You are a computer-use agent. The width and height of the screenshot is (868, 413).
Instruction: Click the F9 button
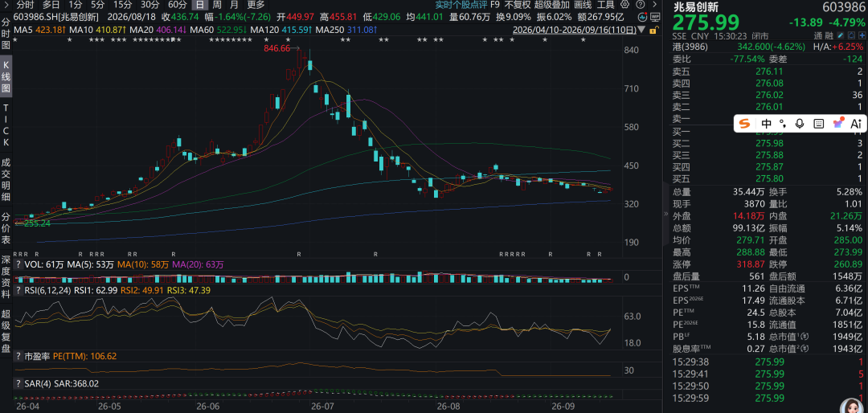[494, 5]
